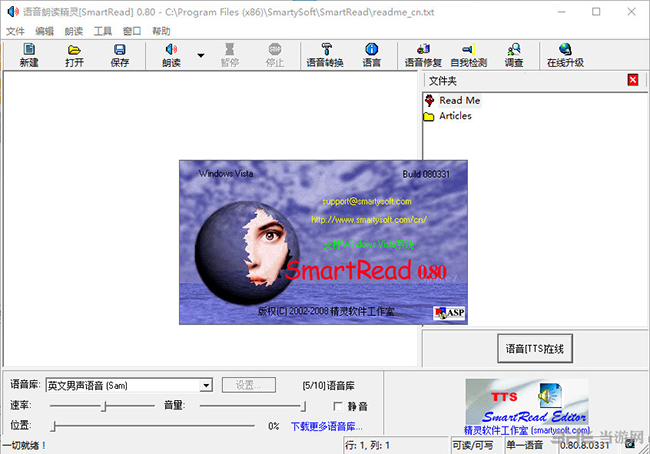Click 一切就绪! status message
650x454 pixels.
pyautogui.click(x=23, y=445)
